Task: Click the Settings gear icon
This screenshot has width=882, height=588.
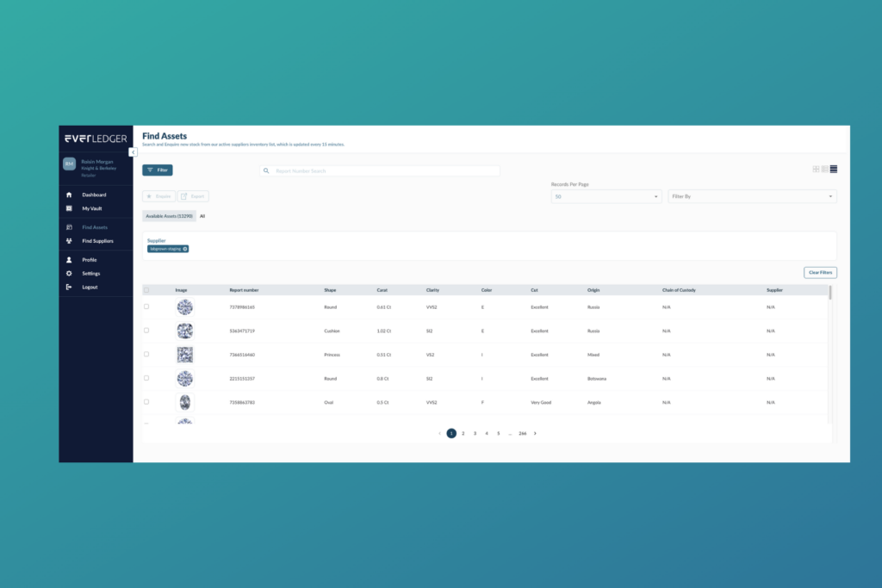Action: click(x=69, y=273)
